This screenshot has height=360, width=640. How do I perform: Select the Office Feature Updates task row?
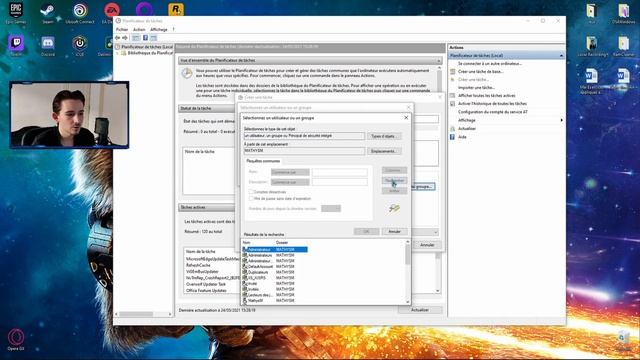point(206,291)
